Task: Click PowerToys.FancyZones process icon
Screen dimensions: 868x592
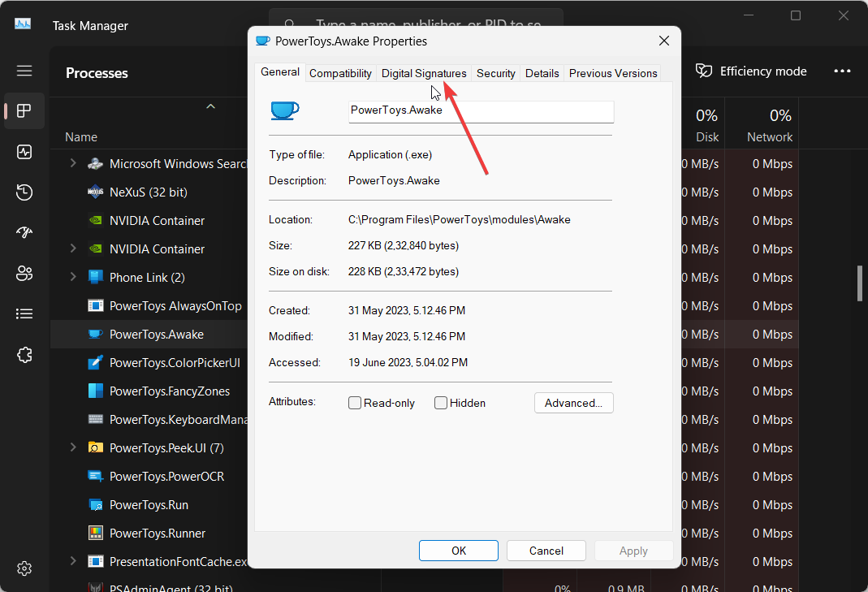Action: coord(95,391)
